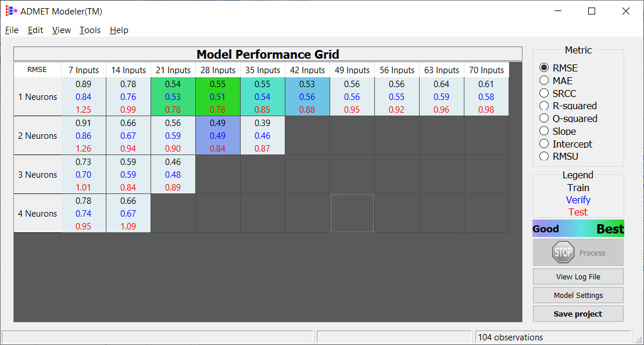
Task: Open the Help menu
Action: coord(119,30)
